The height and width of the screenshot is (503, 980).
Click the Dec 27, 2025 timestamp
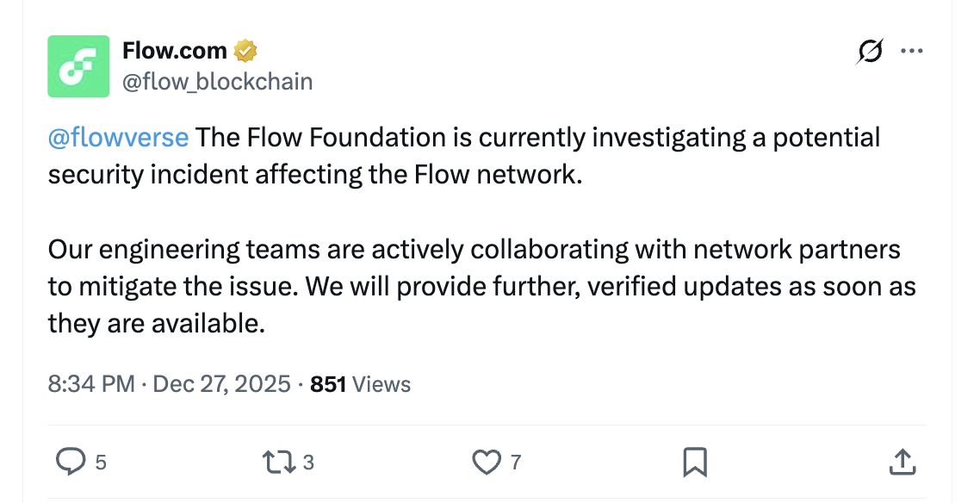[221, 384]
